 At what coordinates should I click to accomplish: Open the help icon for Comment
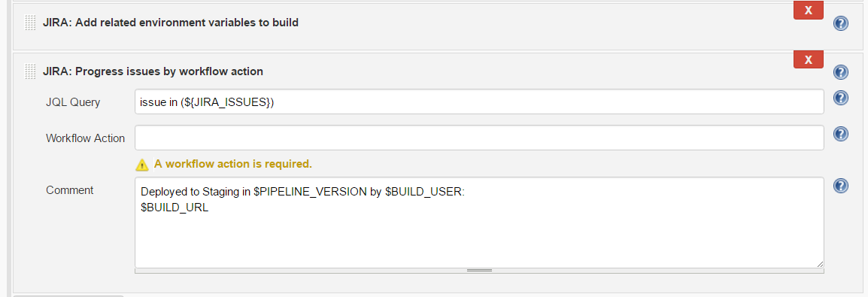tap(840, 186)
